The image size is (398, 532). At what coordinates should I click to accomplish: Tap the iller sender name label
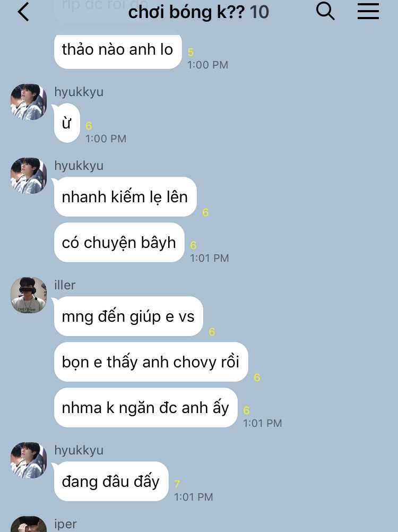[65, 285]
